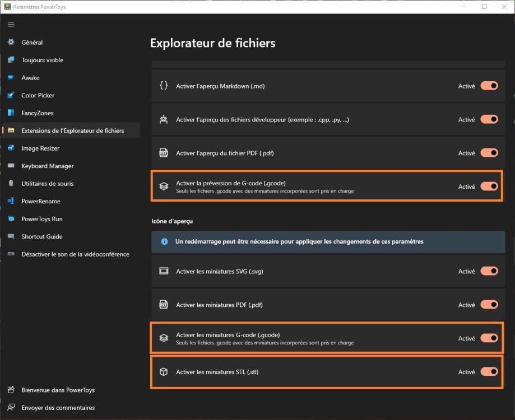Image resolution: width=515 pixels, height=420 pixels.
Task: Maximize the PowerToys settings window
Action: pos(484,7)
